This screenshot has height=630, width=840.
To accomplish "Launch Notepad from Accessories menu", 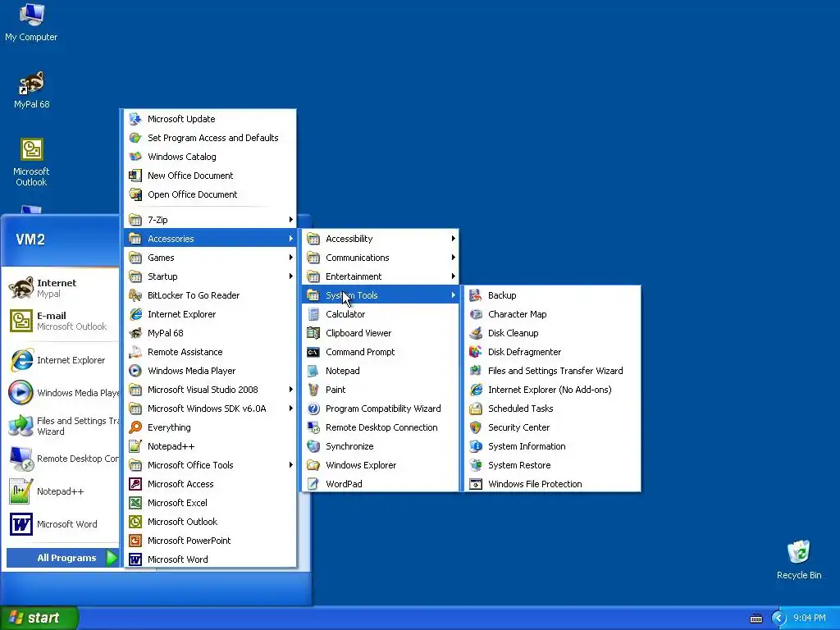I will point(381,371).
